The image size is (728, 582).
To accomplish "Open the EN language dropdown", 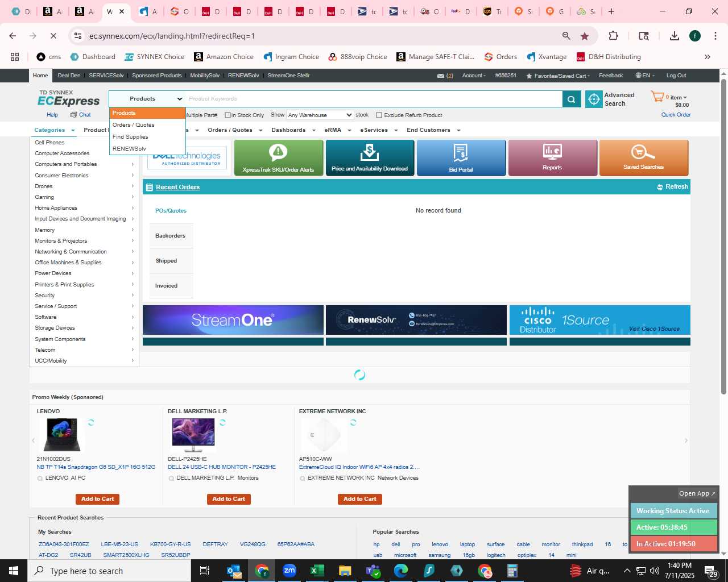I will pos(646,76).
